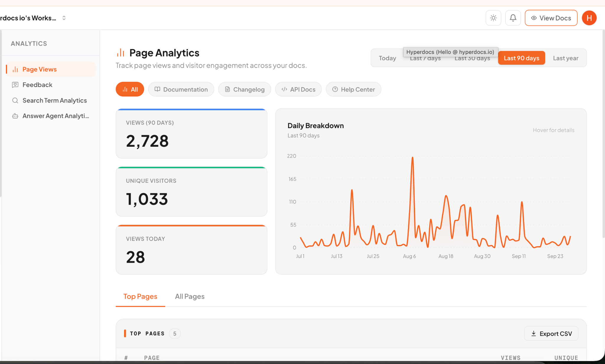Open notifications via the bell icon
The height and width of the screenshot is (364, 605).
pos(513,18)
